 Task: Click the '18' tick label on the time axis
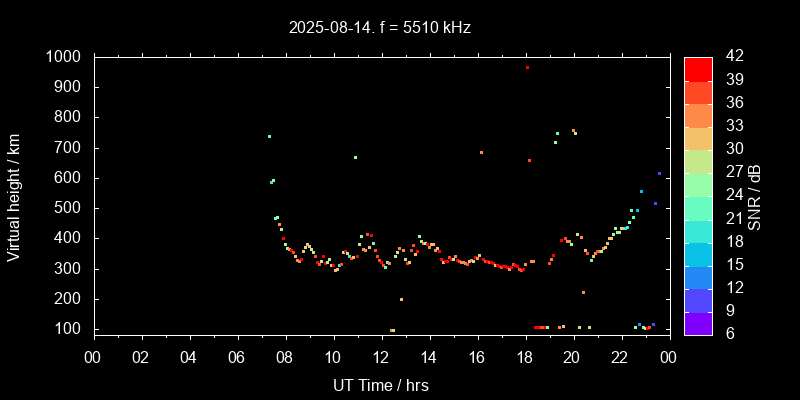coord(524,357)
